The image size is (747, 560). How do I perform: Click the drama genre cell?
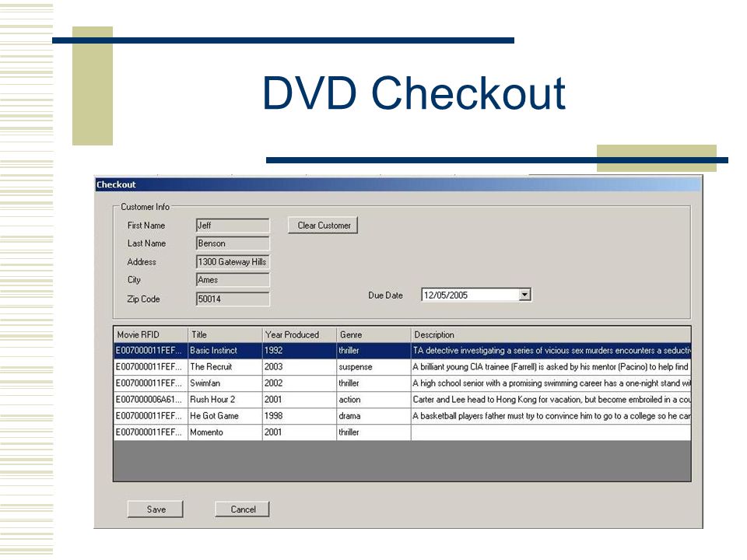point(374,415)
